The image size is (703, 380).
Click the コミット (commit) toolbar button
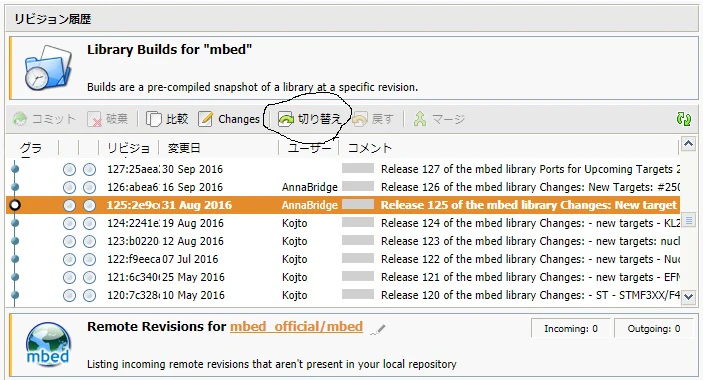(x=44, y=119)
